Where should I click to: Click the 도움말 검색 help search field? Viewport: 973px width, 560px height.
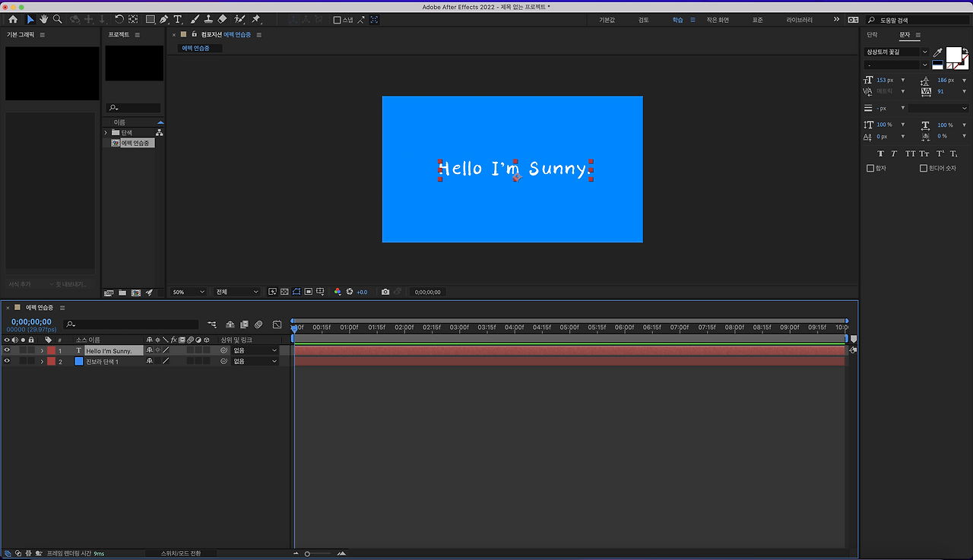[920, 20]
